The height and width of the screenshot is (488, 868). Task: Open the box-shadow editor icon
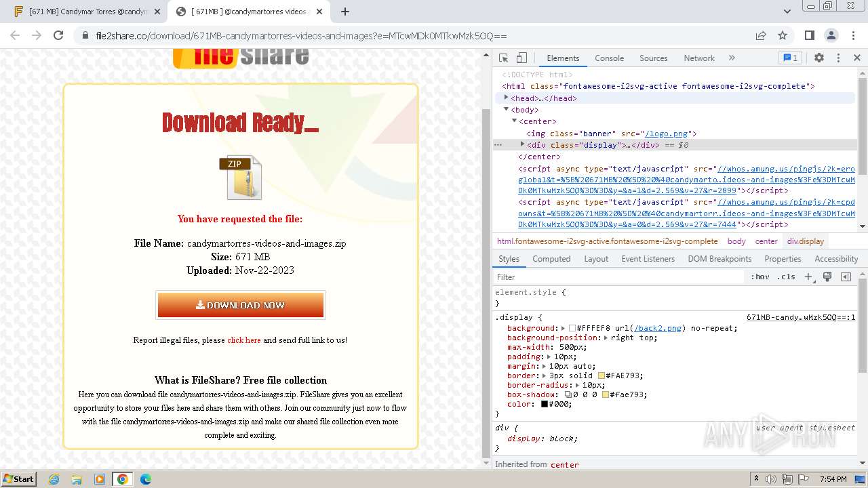click(568, 394)
